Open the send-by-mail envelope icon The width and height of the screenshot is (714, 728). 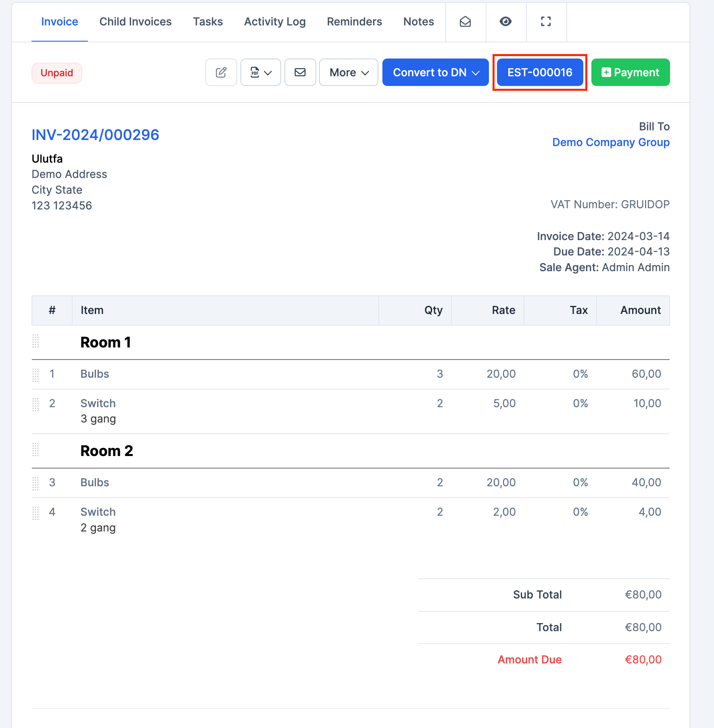coord(300,73)
